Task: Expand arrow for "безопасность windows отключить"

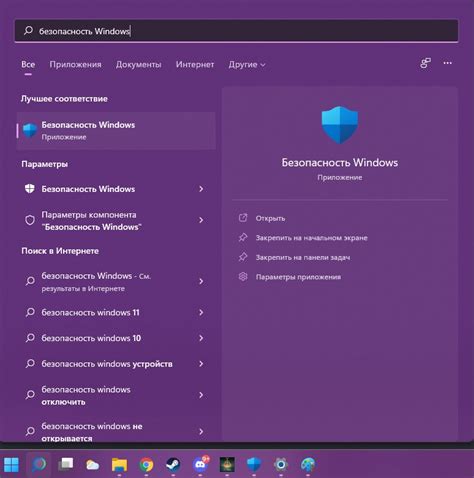Action: click(x=201, y=395)
